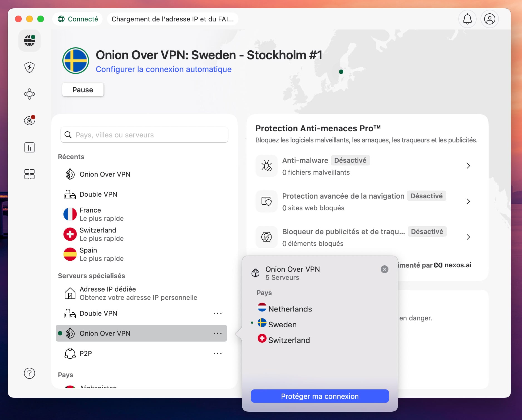Close the Onion Over VPN popup
Screen dimensions: 522x420
click(385, 269)
